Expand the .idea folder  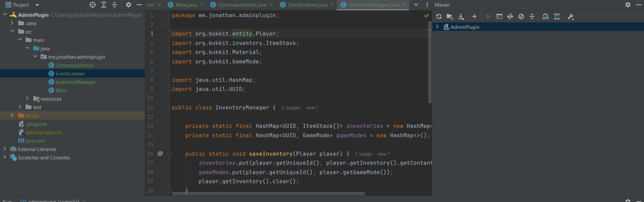12,23
